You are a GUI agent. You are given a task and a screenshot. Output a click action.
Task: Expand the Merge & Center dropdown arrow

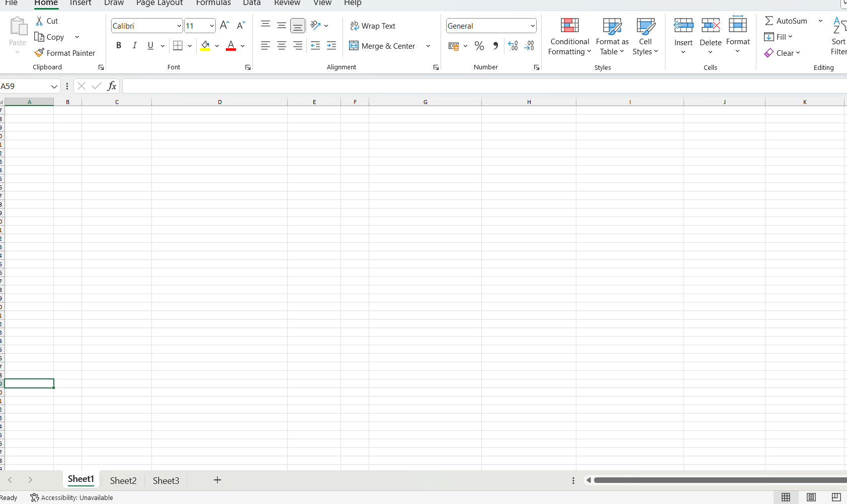pyautogui.click(x=428, y=46)
